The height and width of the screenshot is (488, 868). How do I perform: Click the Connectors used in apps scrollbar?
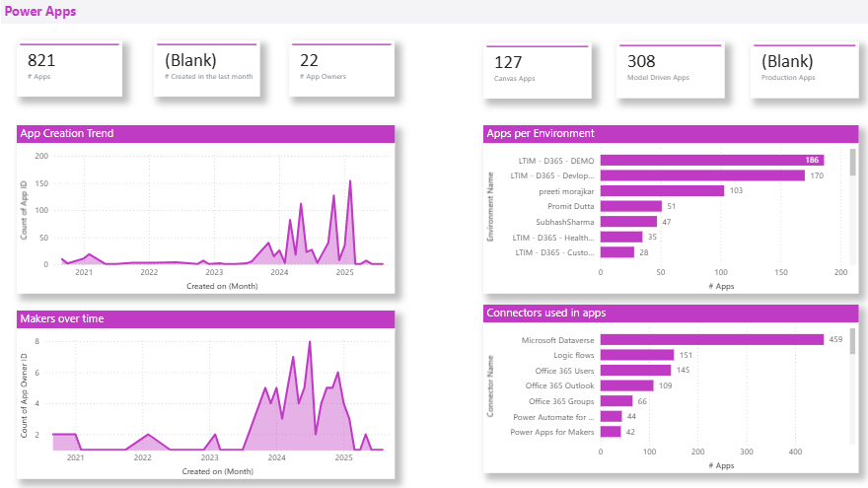tap(853, 342)
